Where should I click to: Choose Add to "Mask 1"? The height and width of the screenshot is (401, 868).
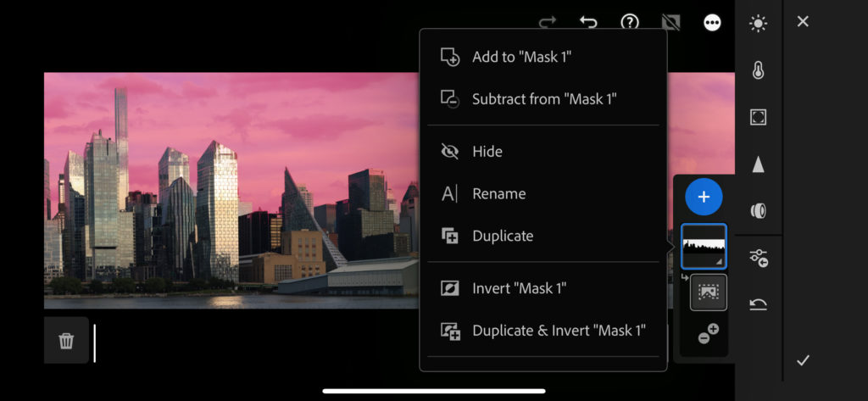click(543, 57)
